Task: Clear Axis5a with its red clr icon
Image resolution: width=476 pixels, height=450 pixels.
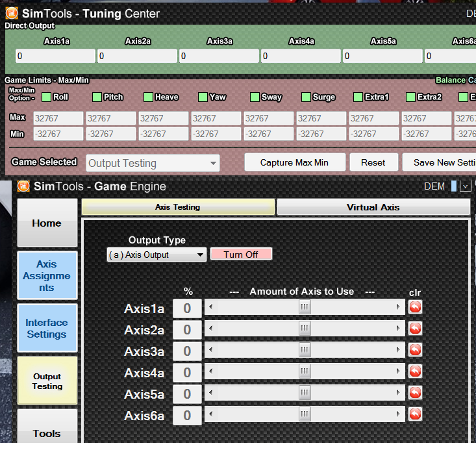Action: [415, 393]
